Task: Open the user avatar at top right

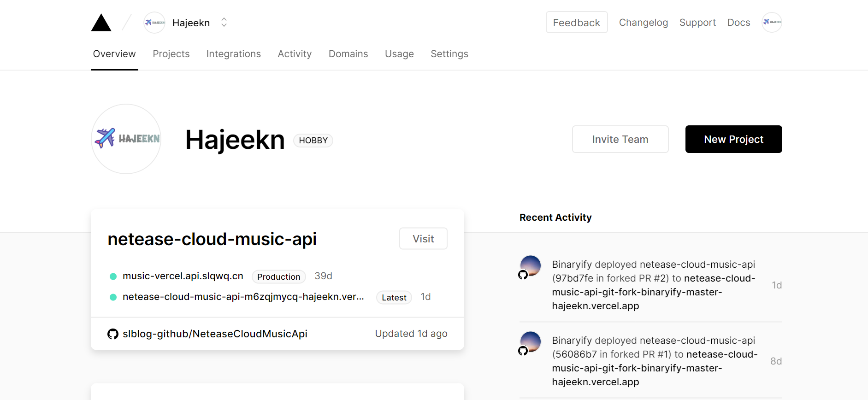Action: pyautogui.click(x=772, y=22)
